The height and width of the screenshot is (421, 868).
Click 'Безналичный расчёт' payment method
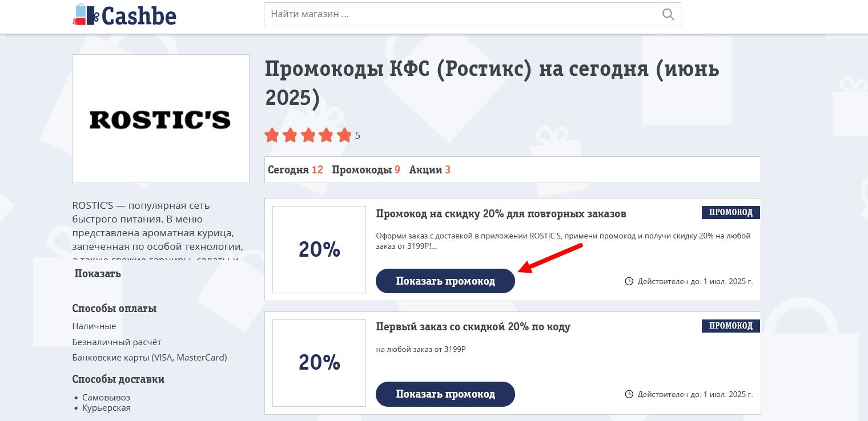[116, 342]
